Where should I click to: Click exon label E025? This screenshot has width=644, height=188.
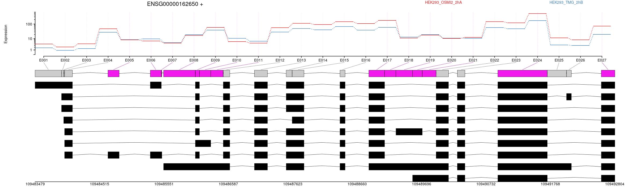coord(559,60)
